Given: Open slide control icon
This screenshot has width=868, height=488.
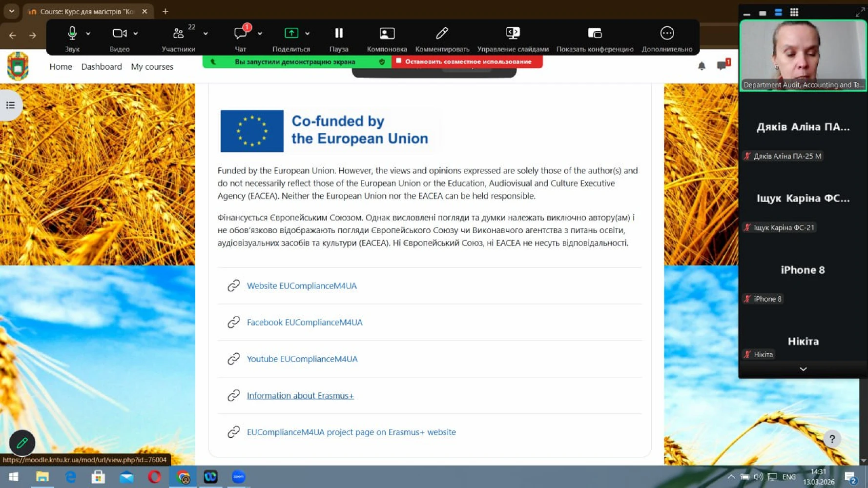Looking at the screenshot, I should (513, 33).
